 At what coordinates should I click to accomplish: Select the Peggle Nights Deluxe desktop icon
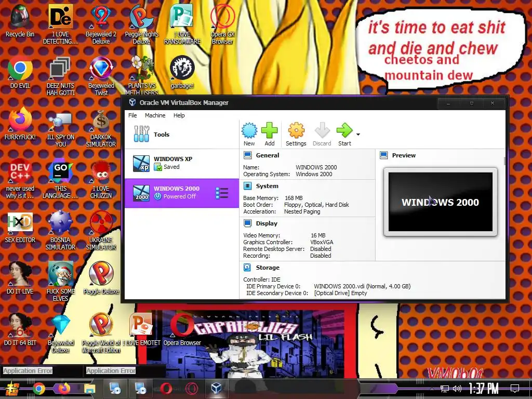(141, 24)
